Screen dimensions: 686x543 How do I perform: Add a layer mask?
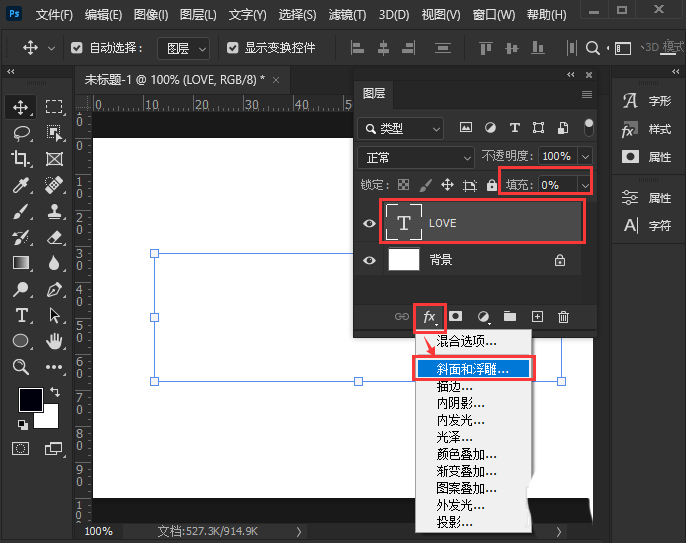click(455, 316)
